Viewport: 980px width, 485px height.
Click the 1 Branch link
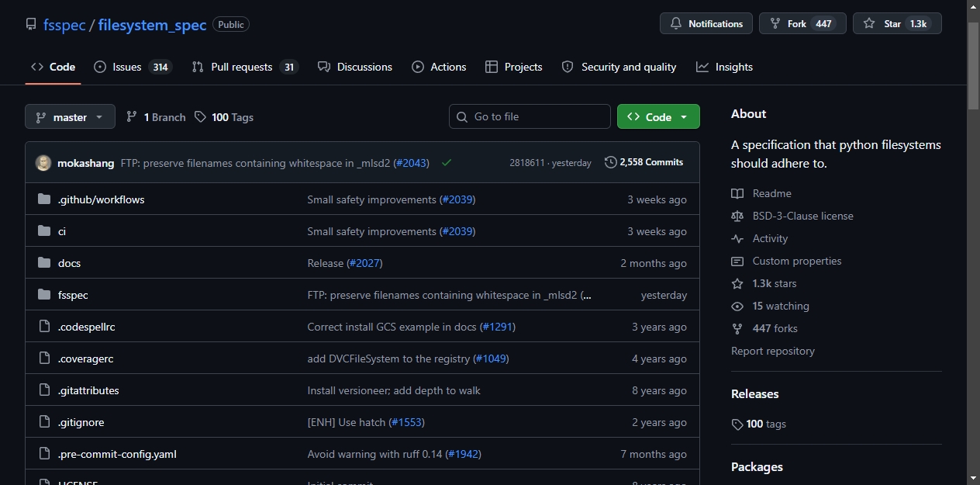coord(156,117)
